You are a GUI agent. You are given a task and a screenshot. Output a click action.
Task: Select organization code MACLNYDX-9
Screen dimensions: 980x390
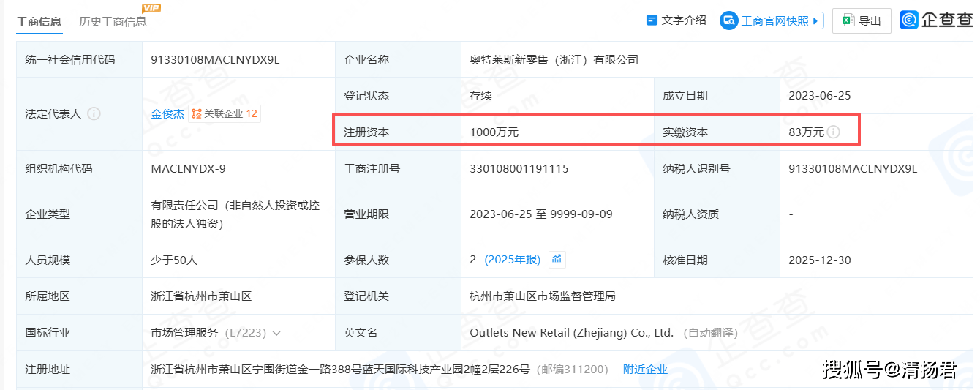[x=188, y=168]
